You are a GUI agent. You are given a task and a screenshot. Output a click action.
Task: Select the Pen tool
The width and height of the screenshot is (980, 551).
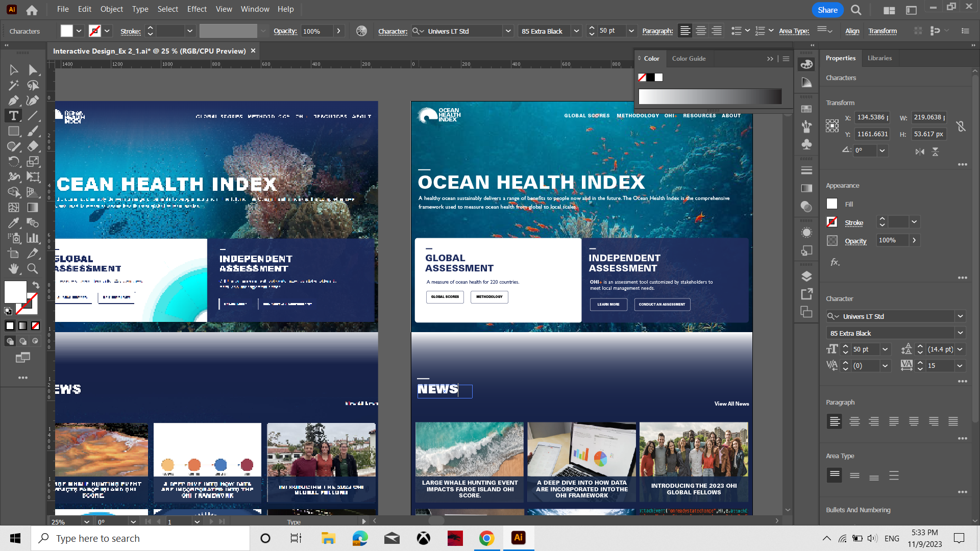pos(14,101)
